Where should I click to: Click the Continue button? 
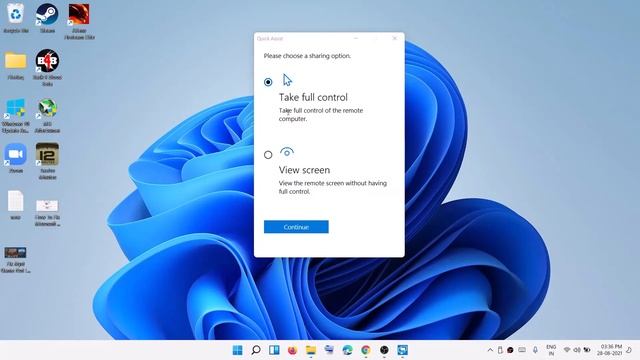(x=296, y=227)
